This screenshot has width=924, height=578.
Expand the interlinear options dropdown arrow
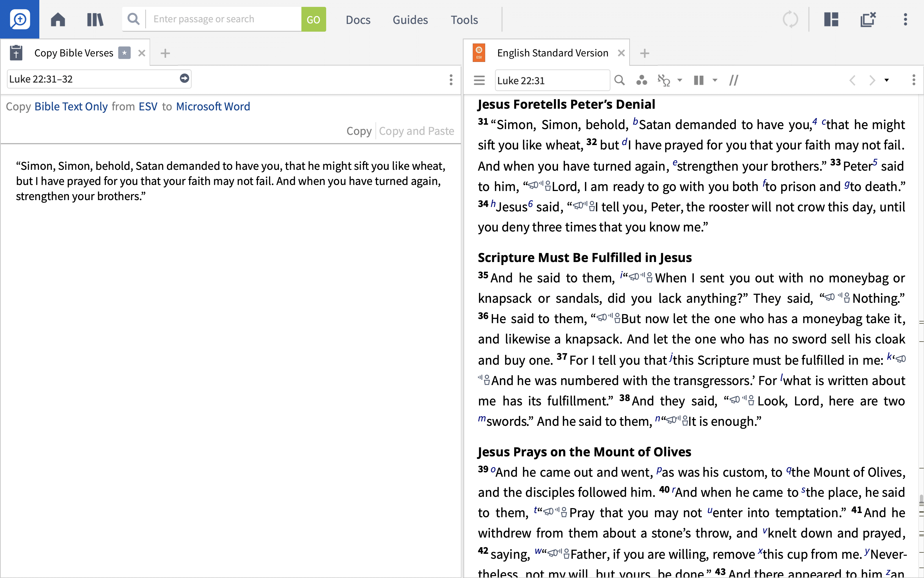[680, 80]
